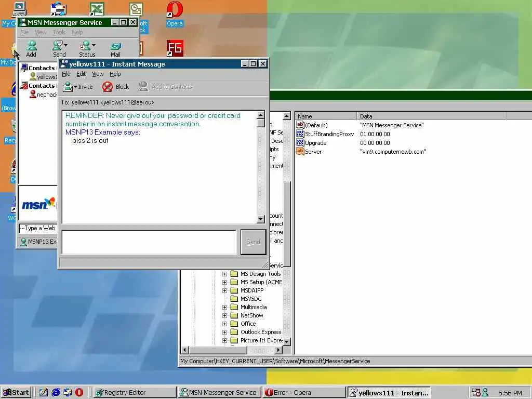Click the Add contact icon in MSN Messenger
The image size is (532, 399).
tap(31, 49)
